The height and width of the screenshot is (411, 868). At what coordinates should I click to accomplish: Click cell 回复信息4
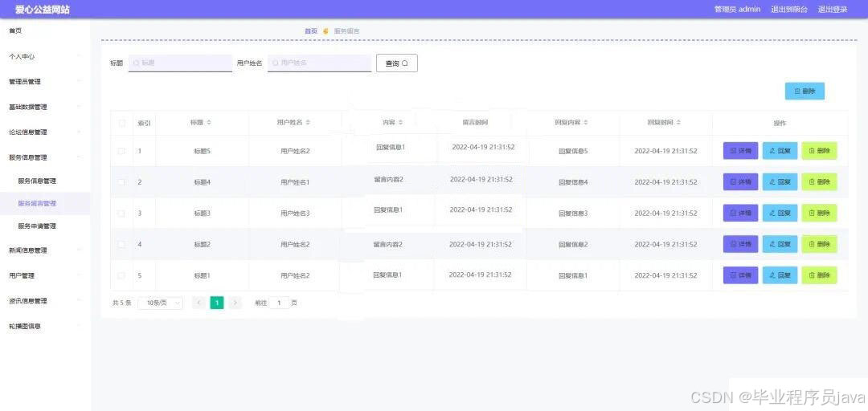573,182
